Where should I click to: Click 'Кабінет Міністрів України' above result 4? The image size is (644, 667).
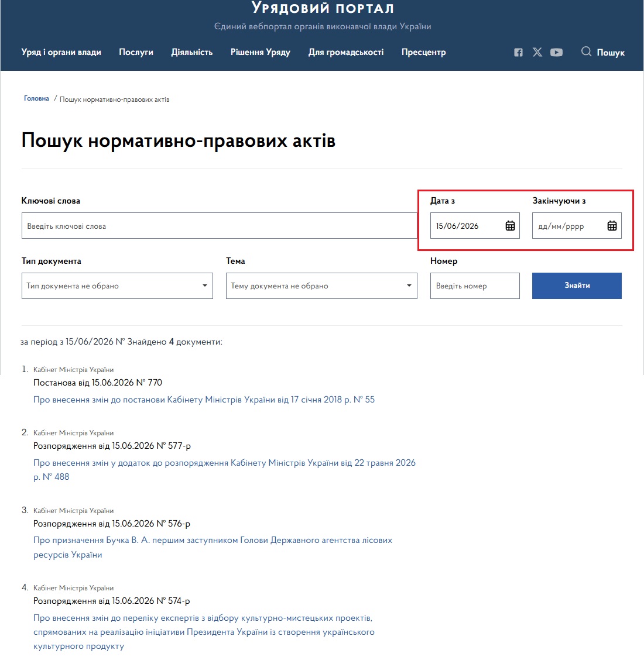(x=74, y=588)
